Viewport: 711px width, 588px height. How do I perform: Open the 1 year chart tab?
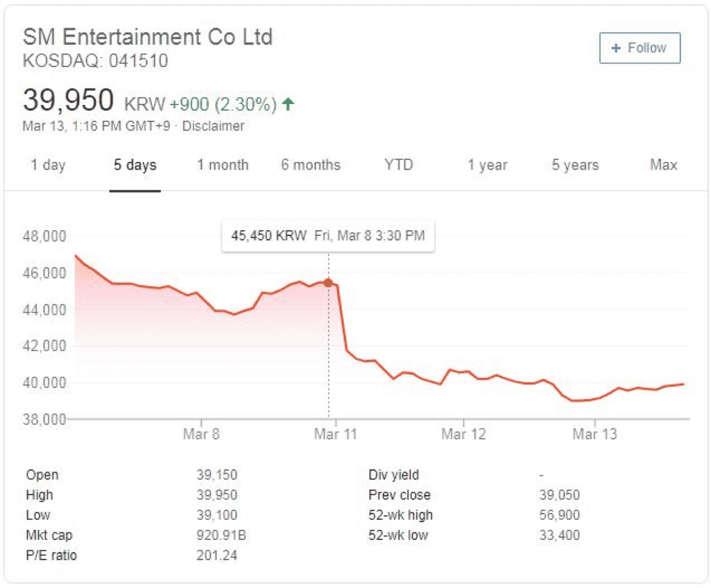coord(488,165)
